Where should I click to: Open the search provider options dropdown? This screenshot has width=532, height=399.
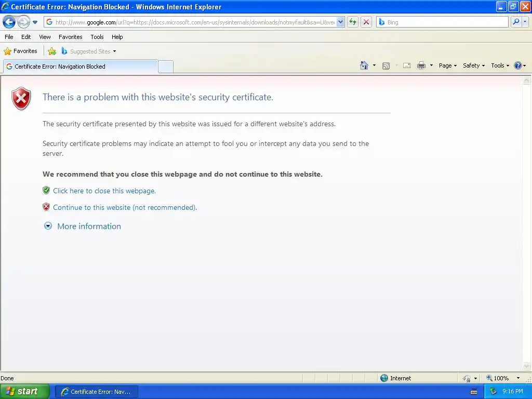click(525, 22)
